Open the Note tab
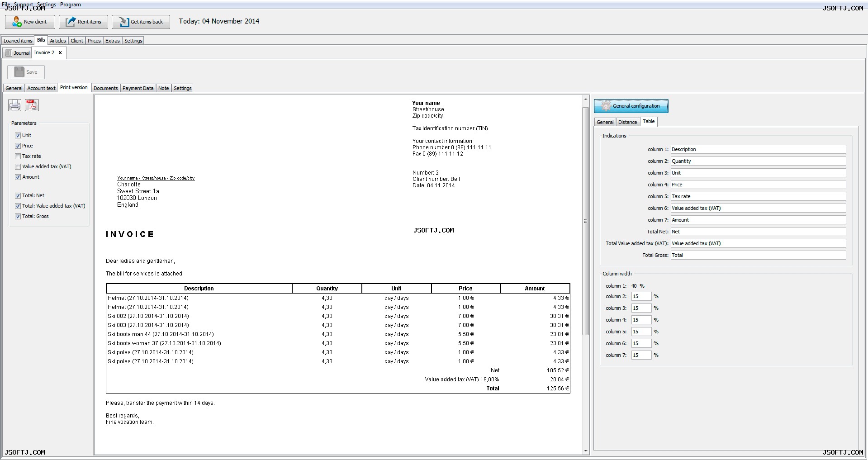 tap(164, 88)
